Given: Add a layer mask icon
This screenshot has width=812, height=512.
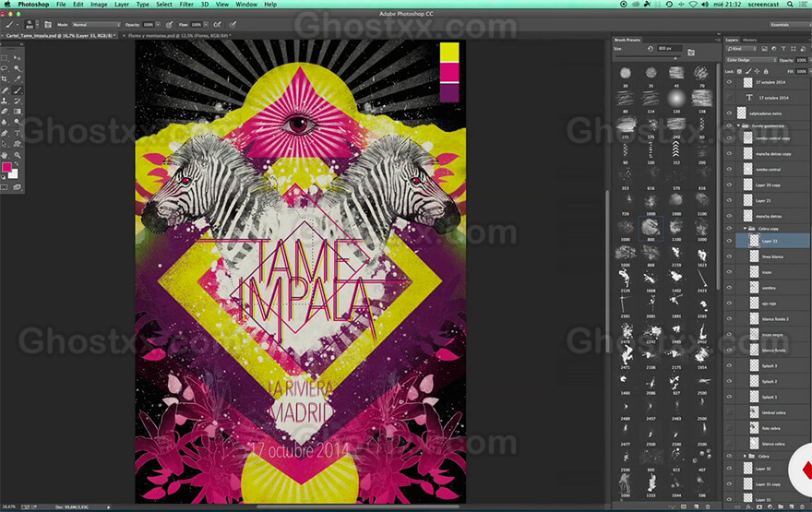Looking at the screenshot, I should (x=759, y=506).
